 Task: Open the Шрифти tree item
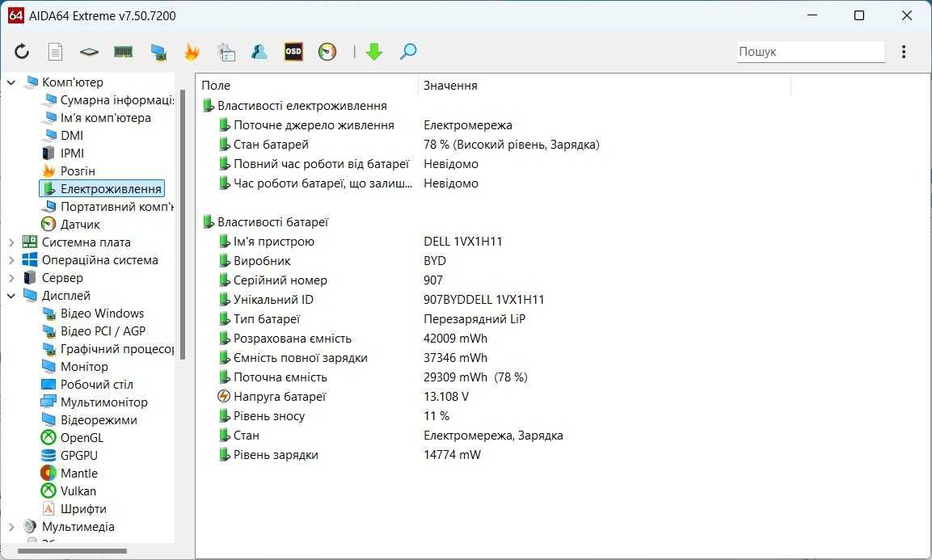(x=74, y=509)
